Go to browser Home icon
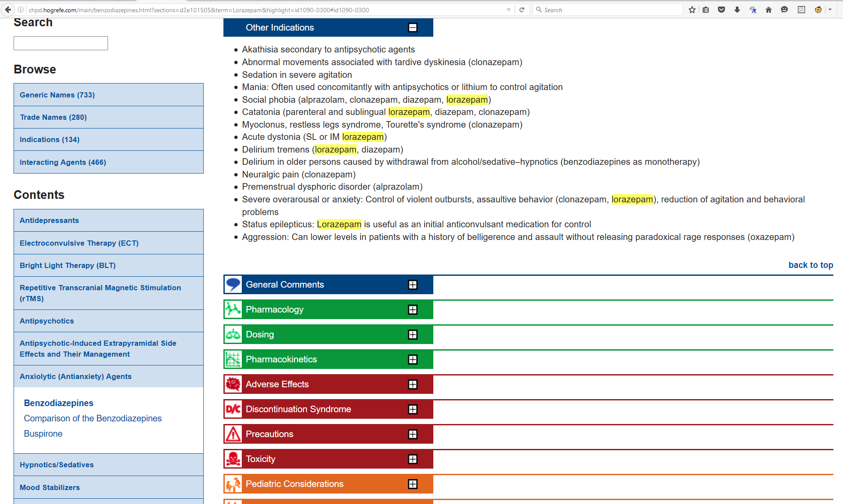This screenshot has height=504, width=843. (769, 10)
